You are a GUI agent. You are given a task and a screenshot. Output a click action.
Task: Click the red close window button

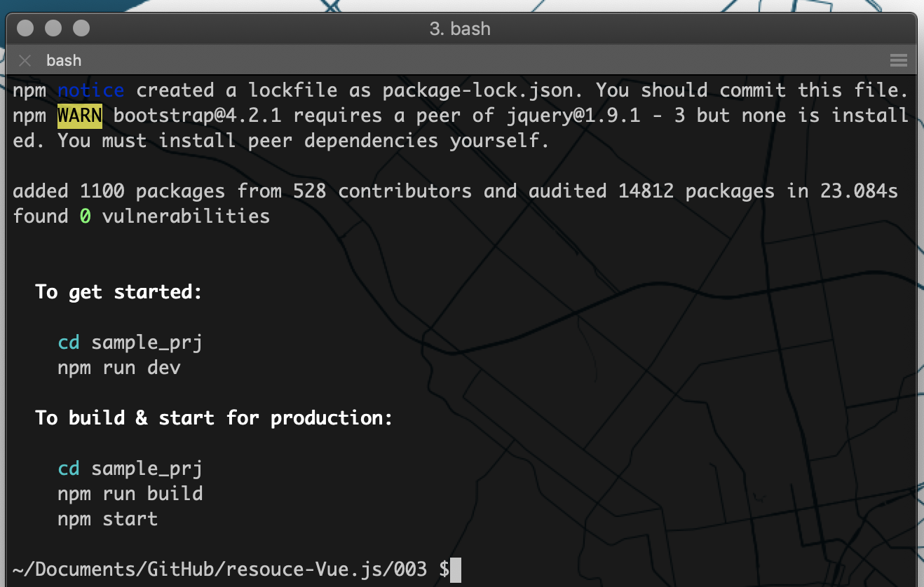26,29
